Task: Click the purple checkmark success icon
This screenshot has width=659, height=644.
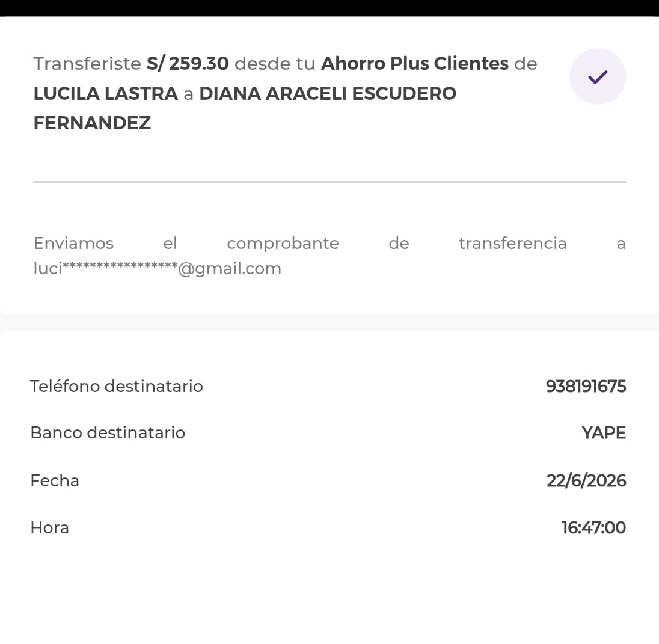Action: coord(598,76)
